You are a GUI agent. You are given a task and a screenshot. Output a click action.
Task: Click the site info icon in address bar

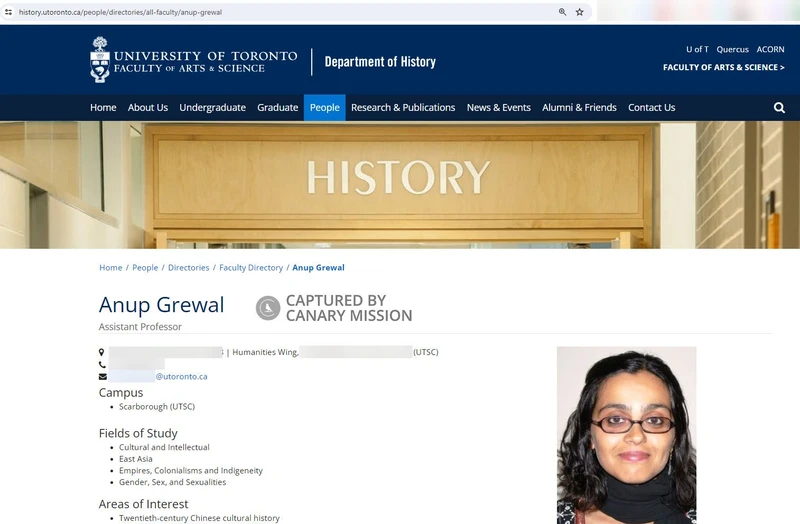[x=9, y=12]
